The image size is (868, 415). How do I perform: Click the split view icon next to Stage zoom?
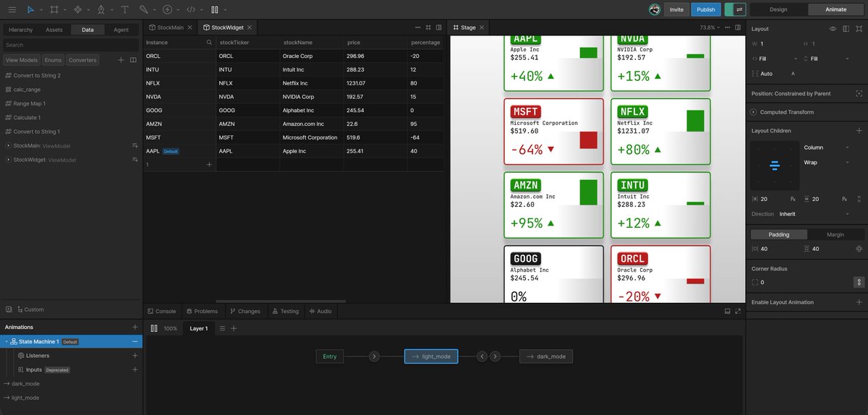[x=738, y=27]
